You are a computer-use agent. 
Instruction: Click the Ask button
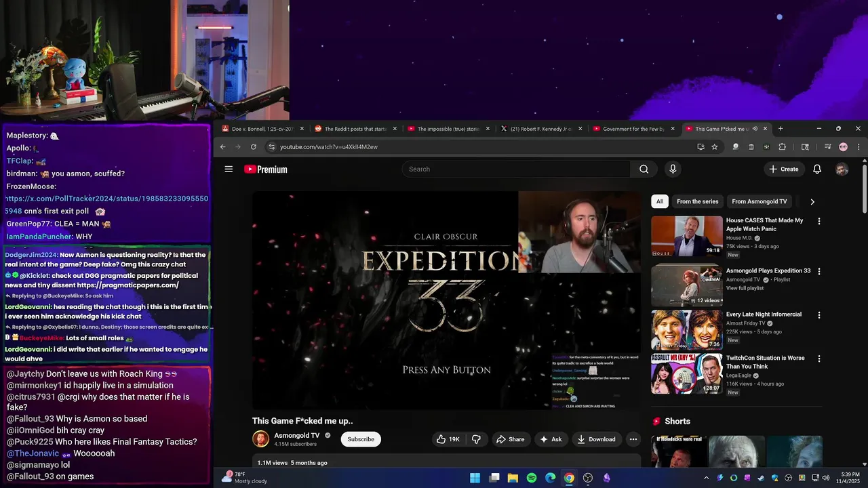551,439
